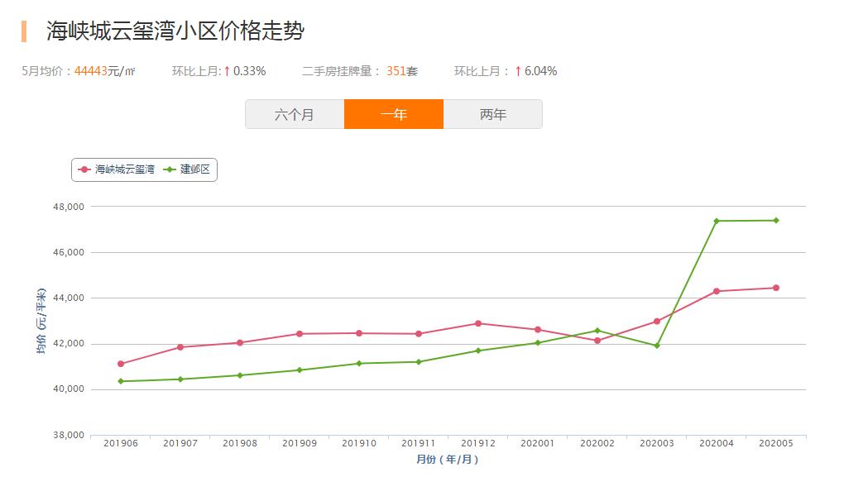Switch to the 六个月 tab
868x477 pixels.
[x=295, y=115]
